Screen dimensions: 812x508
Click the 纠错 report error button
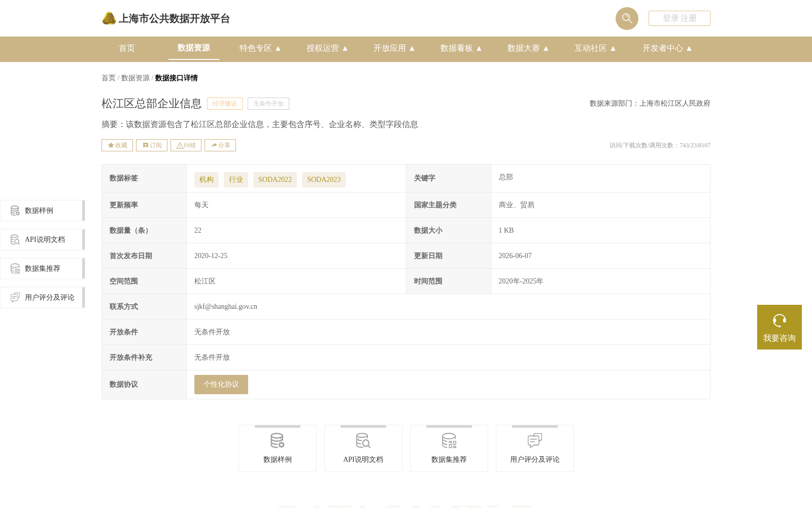coord(186,145)
